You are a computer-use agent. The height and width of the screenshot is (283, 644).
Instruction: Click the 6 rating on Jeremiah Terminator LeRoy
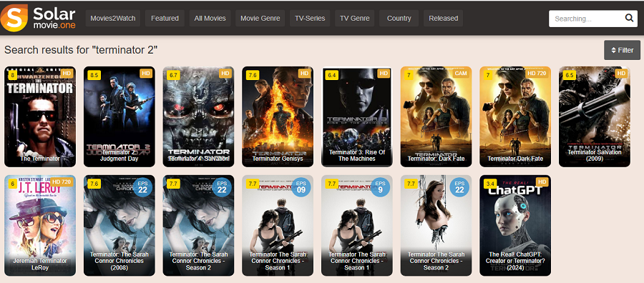point(12,184)
